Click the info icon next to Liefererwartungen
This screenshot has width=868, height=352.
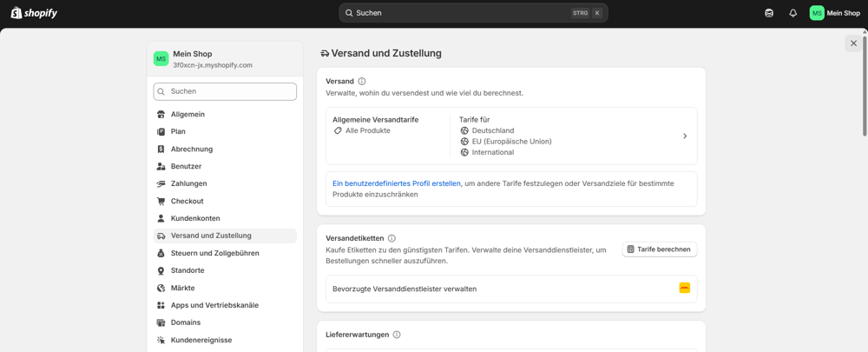point(397,335)
